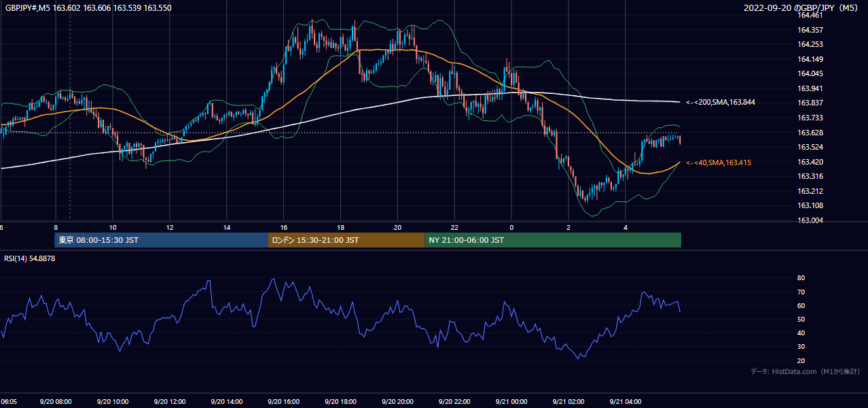Click the 9/21 04:00 time axis label
868x408 pixels.
point(626,402)
